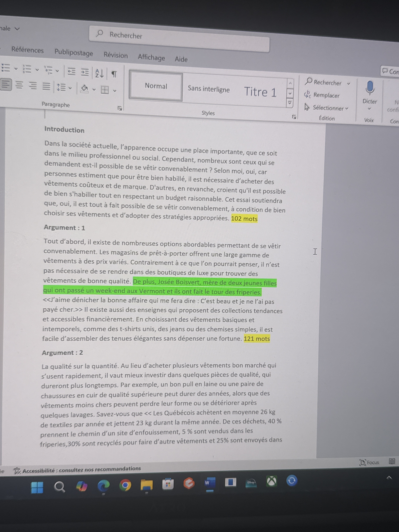Click the numbered list icon

pos(27,69)
